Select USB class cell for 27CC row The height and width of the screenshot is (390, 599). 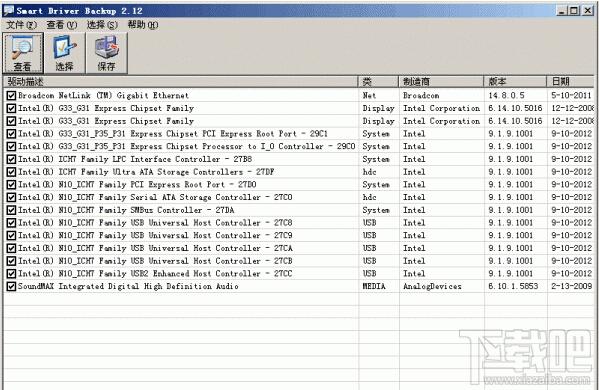pyautogui.click(x=369, y=273)
